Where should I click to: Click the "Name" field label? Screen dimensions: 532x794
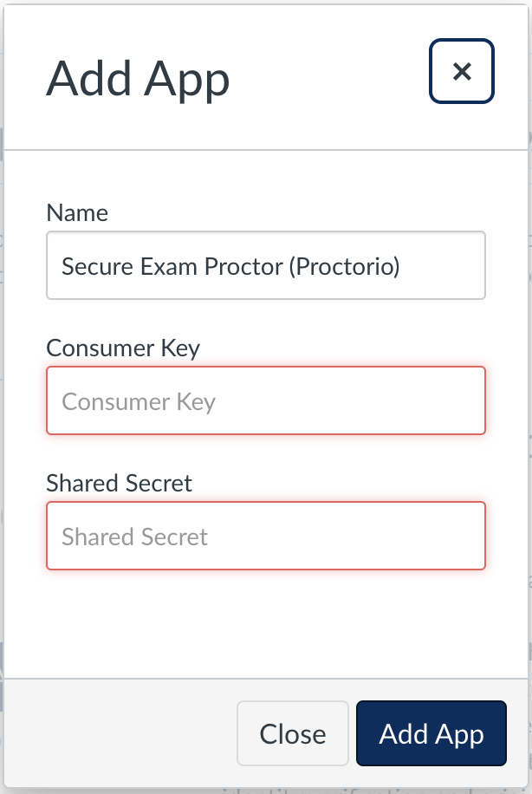77,213
